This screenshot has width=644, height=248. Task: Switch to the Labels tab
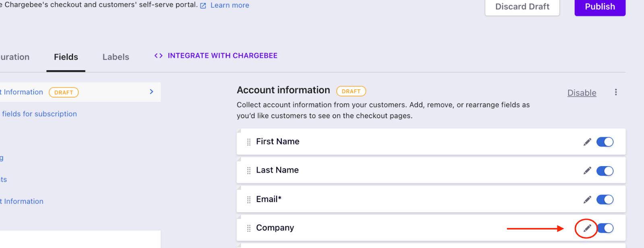point(116,57)
